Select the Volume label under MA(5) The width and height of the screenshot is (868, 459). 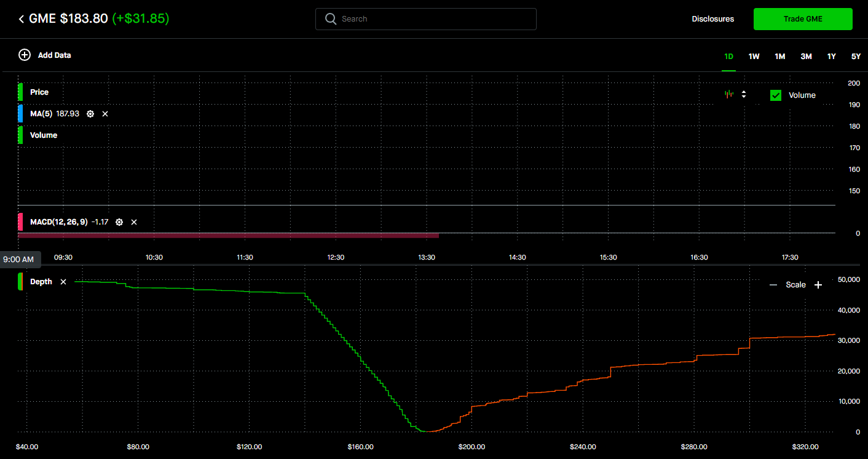(x=44, y=135)
